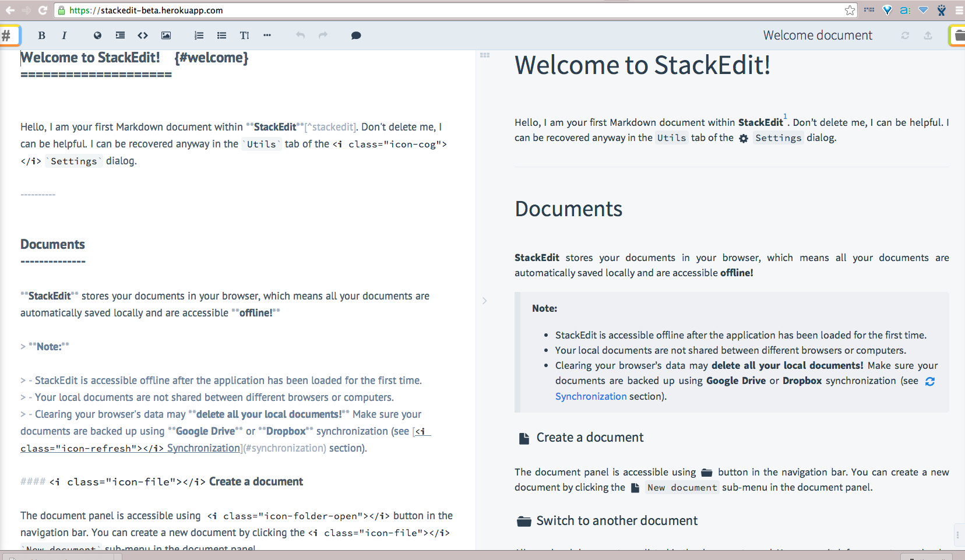Apply italic formatting
965x560 pixels.
(64, 36)
